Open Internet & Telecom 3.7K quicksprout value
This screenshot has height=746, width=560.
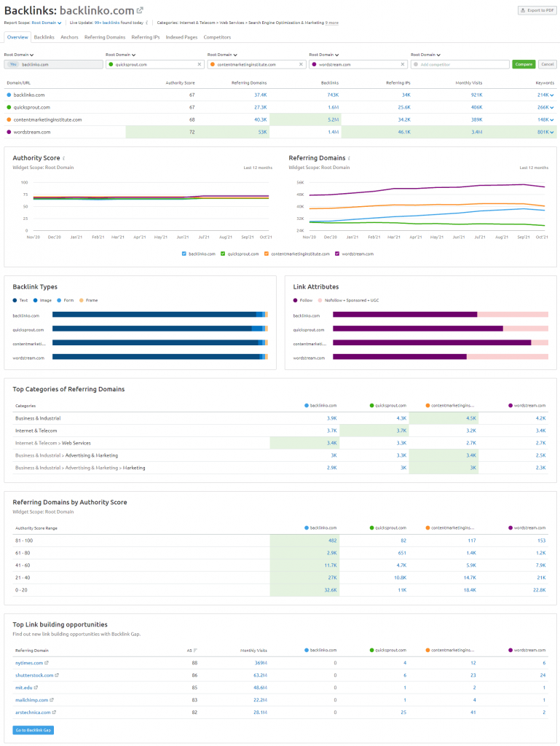[402, 431]
